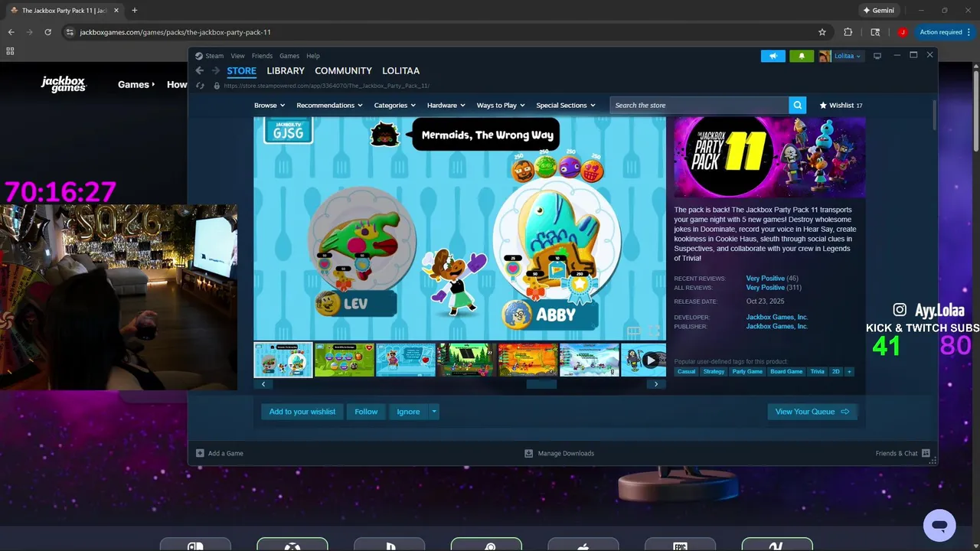Click the Ignore button
The height and width of the screenshot is (551, 980).
point(408,412)
